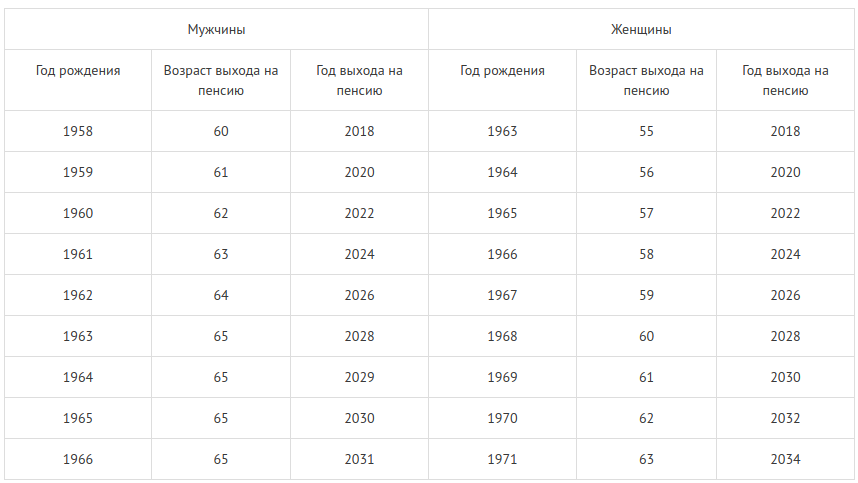This screenshot has width=858, height=483.
Task: Select women's retirement year 2034 cell
Action: (x=785, y=459)
